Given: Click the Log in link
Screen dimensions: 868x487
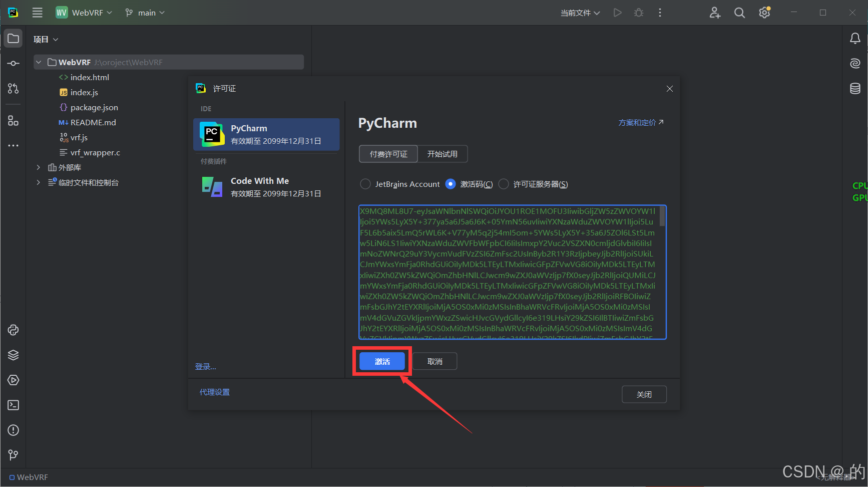Looking at the screenshot, I should (x=206, y=367).
